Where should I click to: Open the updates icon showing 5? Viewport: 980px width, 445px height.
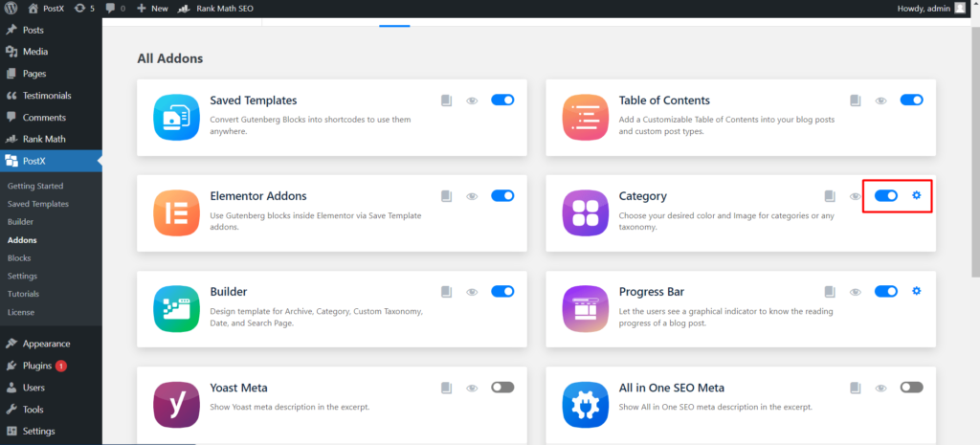point(84,9)
